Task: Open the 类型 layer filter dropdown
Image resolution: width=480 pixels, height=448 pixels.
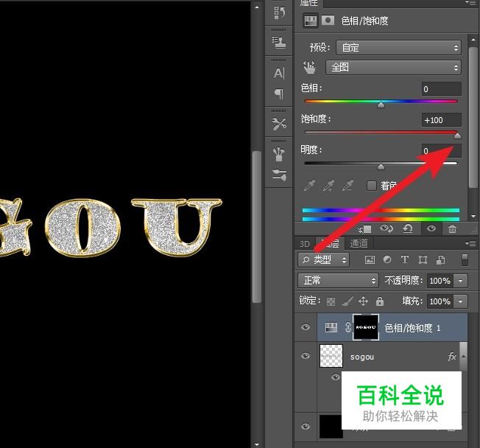Action: point(323,260)
